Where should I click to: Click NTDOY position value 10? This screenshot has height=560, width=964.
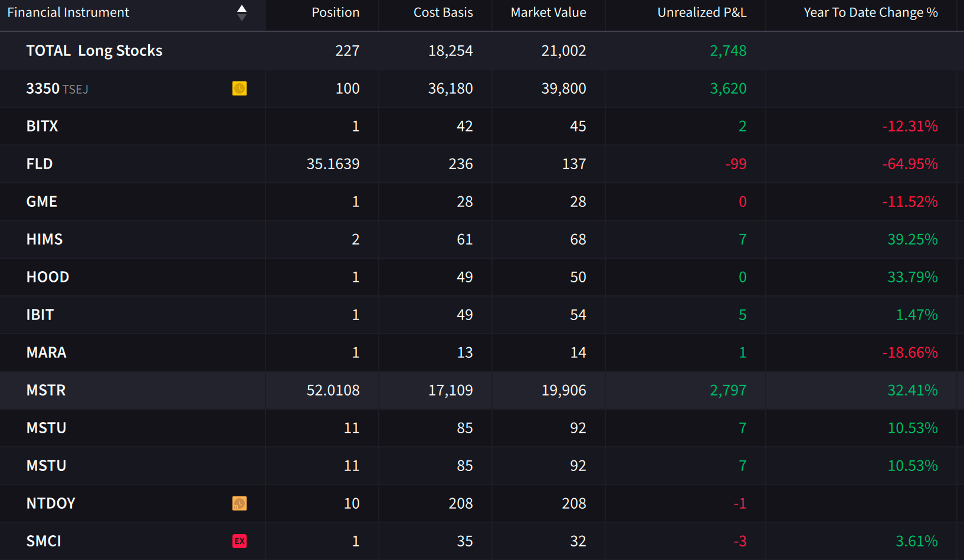[352, 503]
